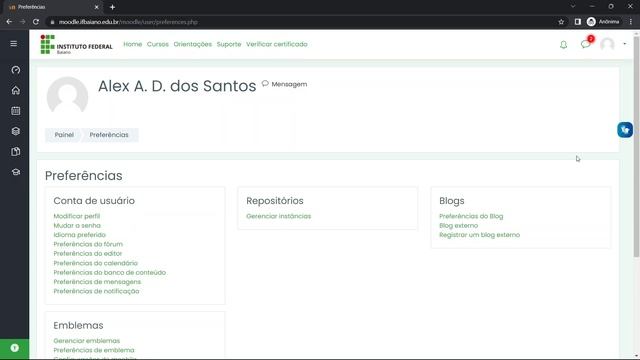Click the user avatar in the top bar
The image size is (640, 360).
607,44
